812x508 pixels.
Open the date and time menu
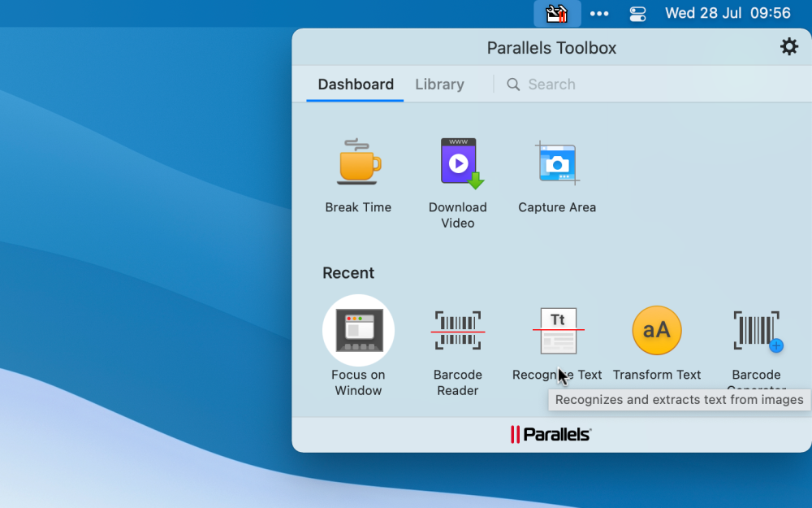coord(728,14)
